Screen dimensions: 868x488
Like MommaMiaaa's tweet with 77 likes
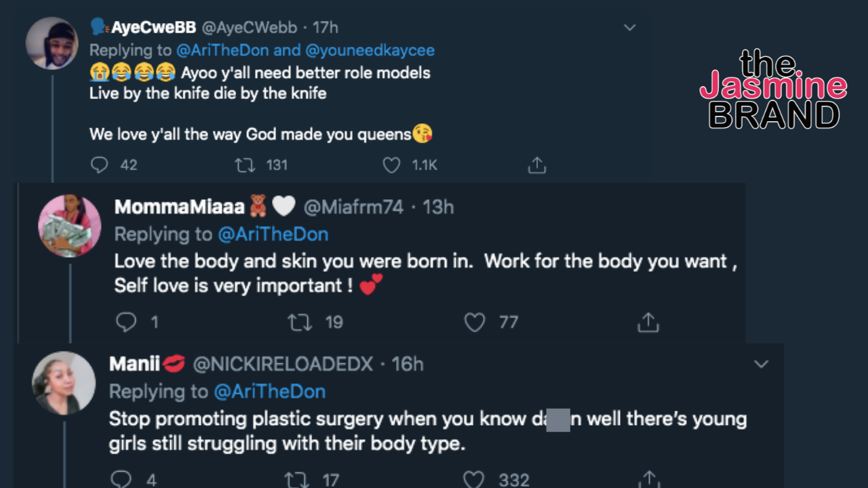[x=475, y=322]
